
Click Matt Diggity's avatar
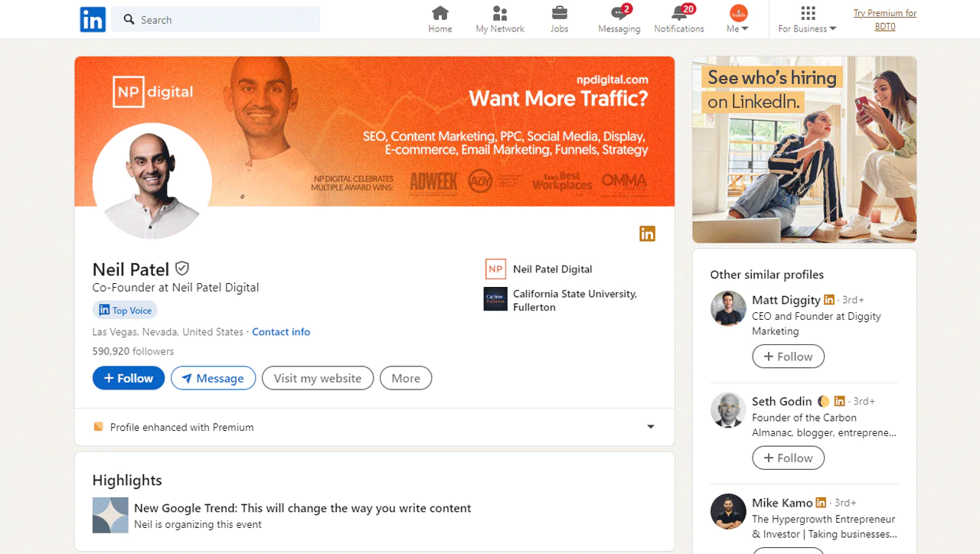(728, 308)
